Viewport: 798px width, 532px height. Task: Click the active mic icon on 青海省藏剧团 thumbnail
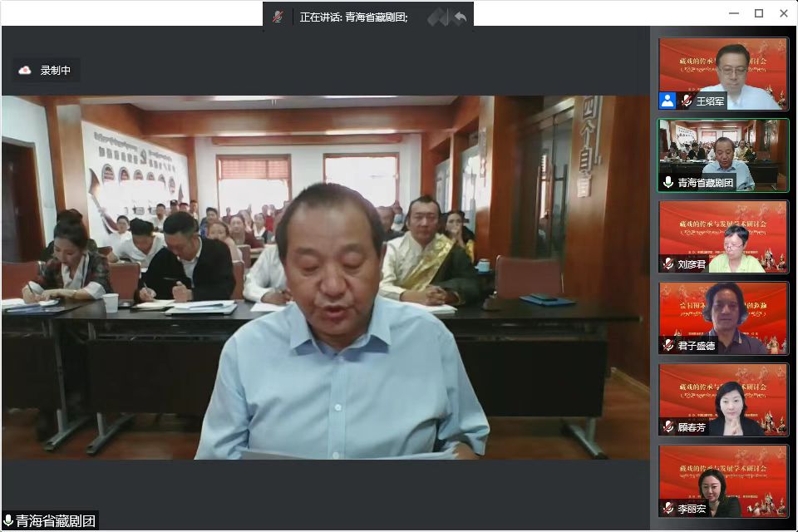click(667, 182)
